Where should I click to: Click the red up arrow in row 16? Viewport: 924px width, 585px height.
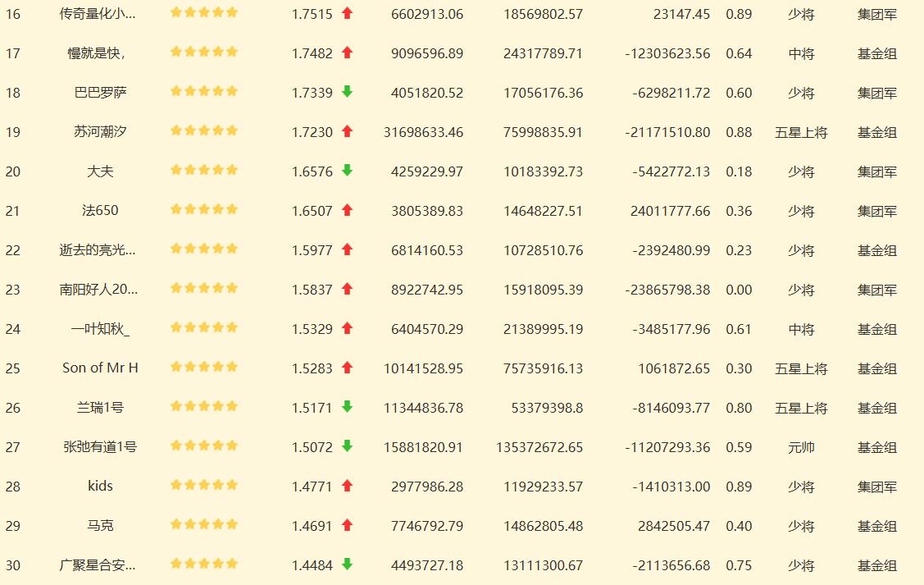point(347,13)
